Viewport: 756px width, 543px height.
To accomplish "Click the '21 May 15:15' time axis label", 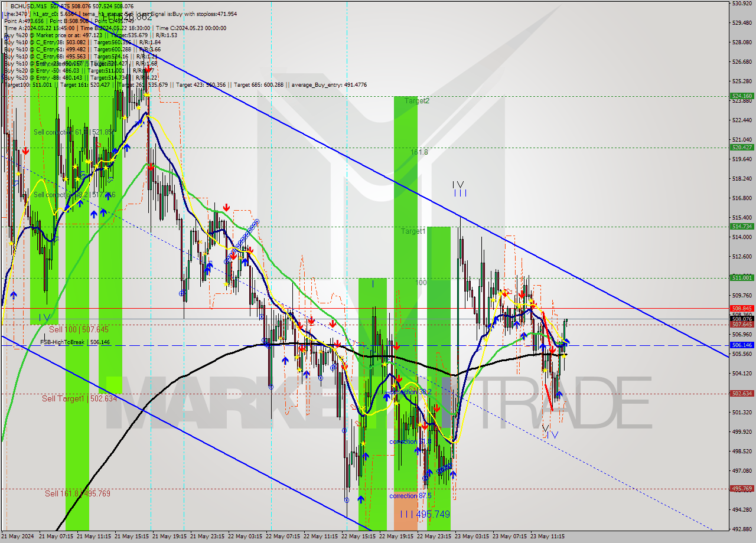I will (x=131, y=537).
